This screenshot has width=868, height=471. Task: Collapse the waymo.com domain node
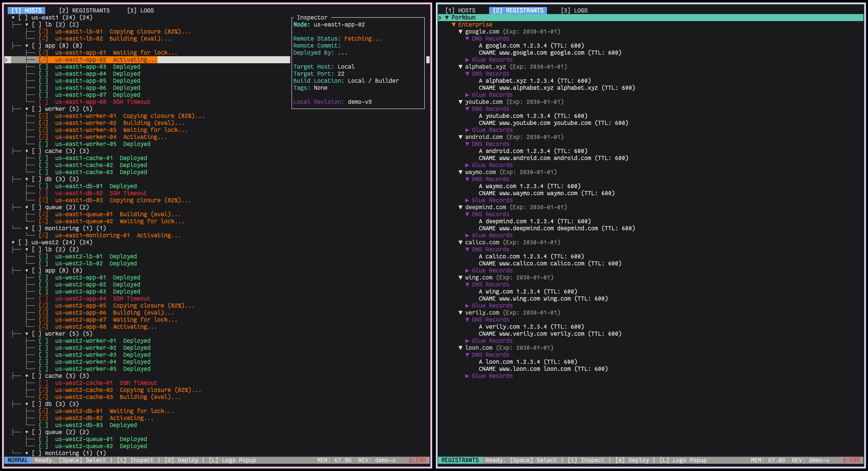click(x=460, y=172)
